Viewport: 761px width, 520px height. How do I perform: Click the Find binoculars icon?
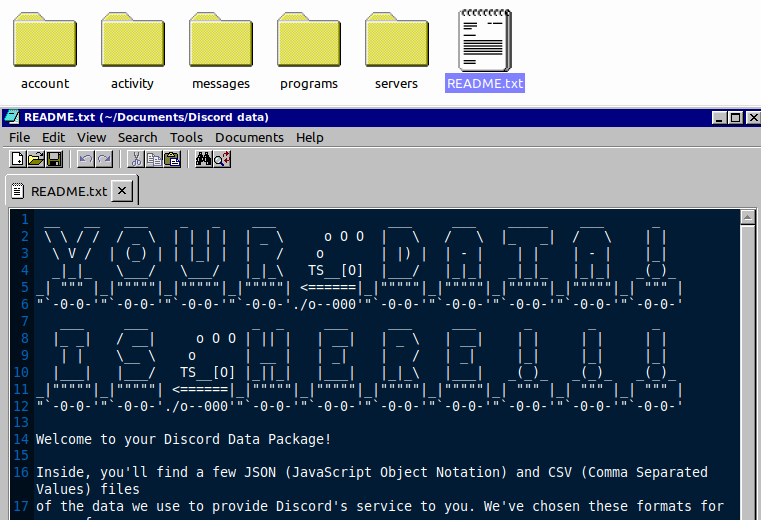(x=203, y=159)
